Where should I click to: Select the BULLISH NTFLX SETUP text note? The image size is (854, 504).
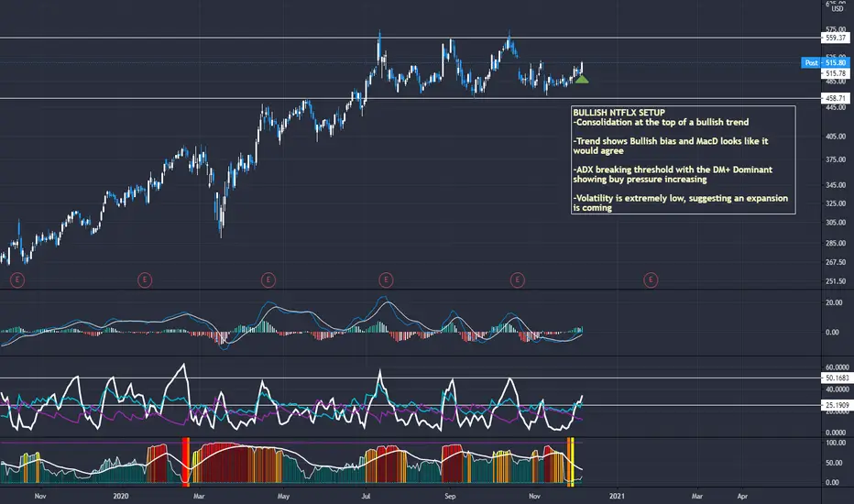tap(683, 159)
